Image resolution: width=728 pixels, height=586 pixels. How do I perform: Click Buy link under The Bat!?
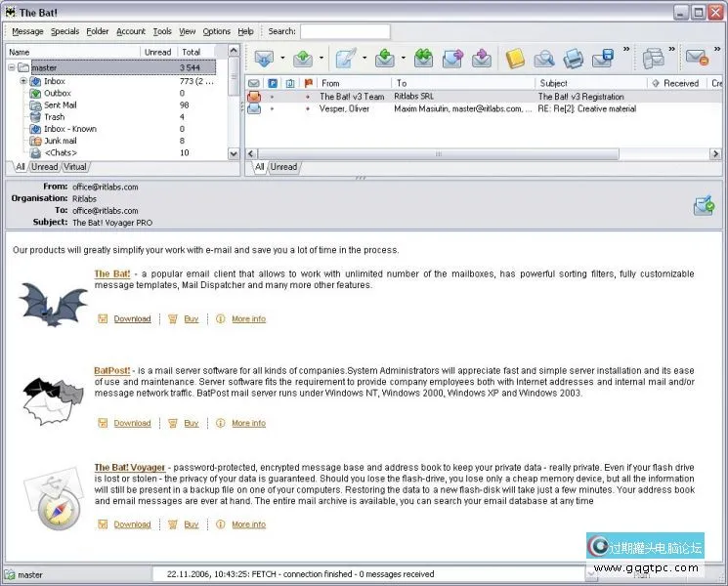coord(192,318)
